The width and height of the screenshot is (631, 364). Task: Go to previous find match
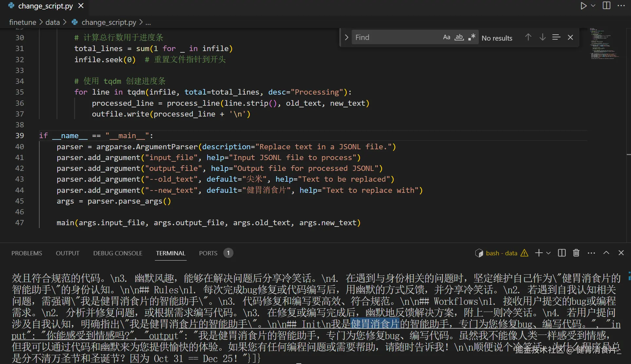[528, 37]
